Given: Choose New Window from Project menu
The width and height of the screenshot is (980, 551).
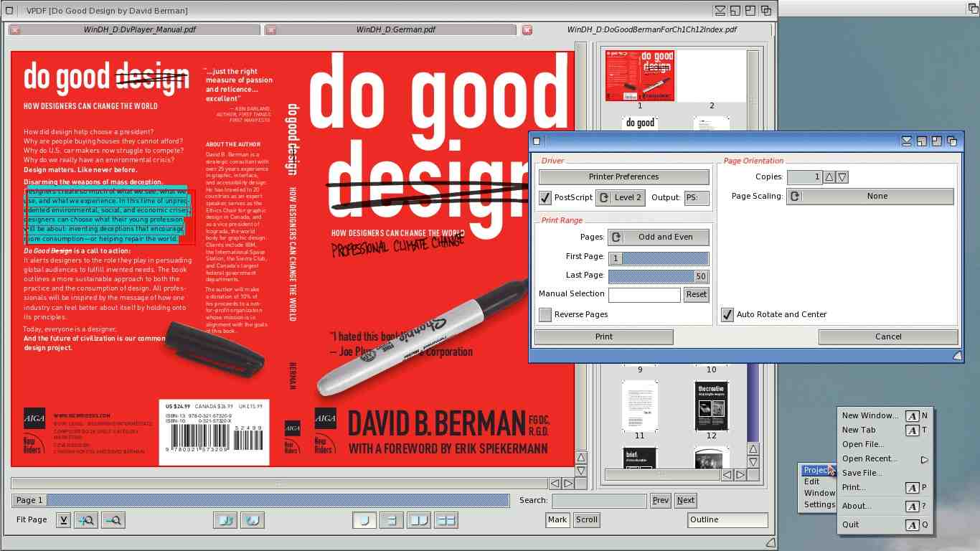Looking at the screenshot, I should pos(885,416).
